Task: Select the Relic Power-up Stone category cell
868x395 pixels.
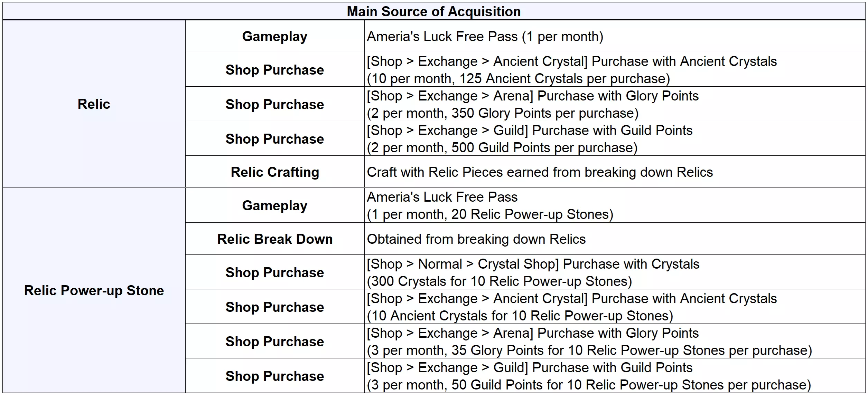Action: click(94, 290)
